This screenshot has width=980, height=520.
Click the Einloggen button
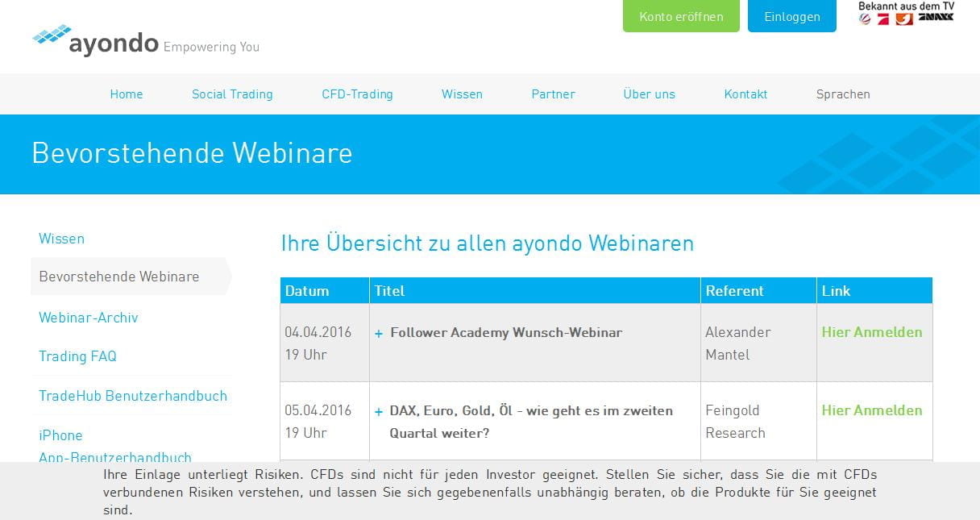(792, 16)
